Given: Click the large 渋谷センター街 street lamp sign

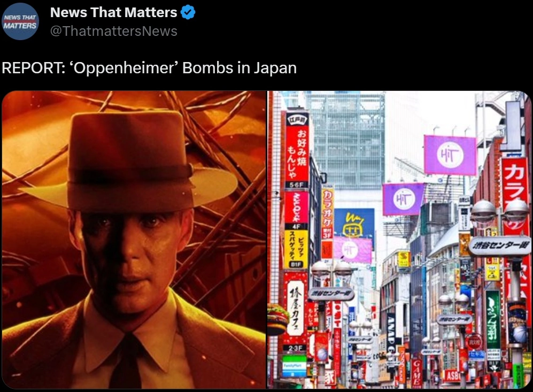Looking at the screenshot, I should pos(499,245).
